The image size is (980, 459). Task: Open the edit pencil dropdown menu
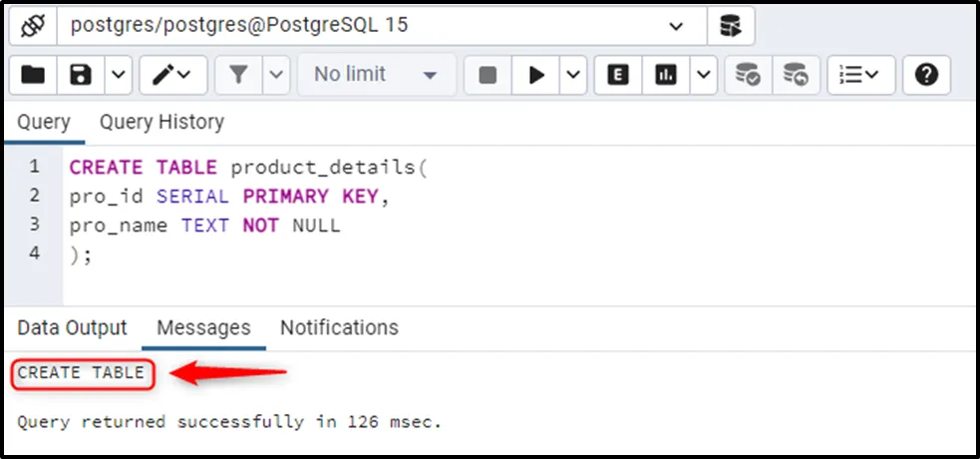tap(172, 74)
